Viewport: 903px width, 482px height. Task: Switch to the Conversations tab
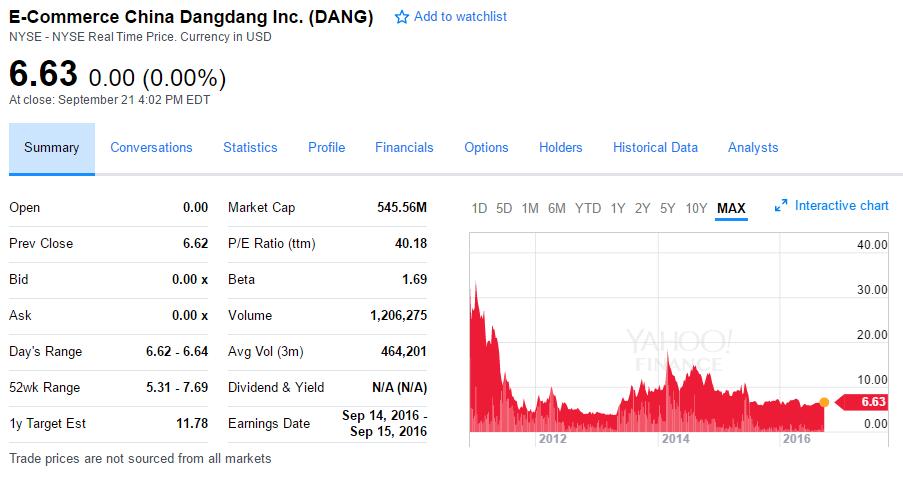[151, 147]
